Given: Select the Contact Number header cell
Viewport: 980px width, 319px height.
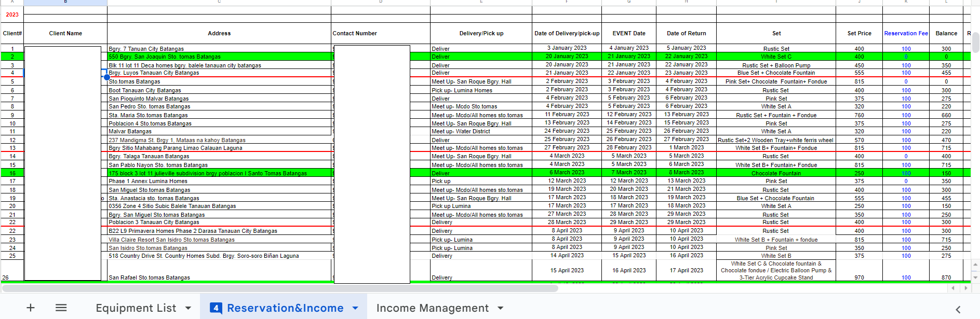Looking at the screenshot, I should tap(381, 33).
